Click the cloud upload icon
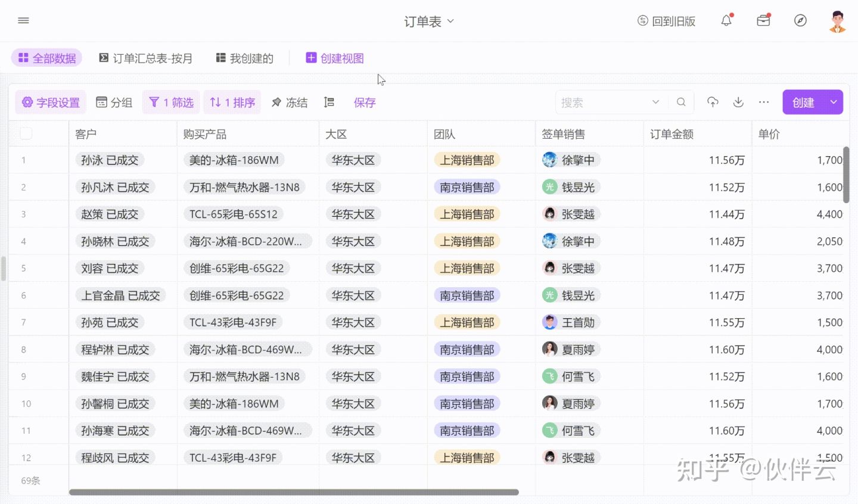This screenshot has height=504, width=858. coord(713,102)
